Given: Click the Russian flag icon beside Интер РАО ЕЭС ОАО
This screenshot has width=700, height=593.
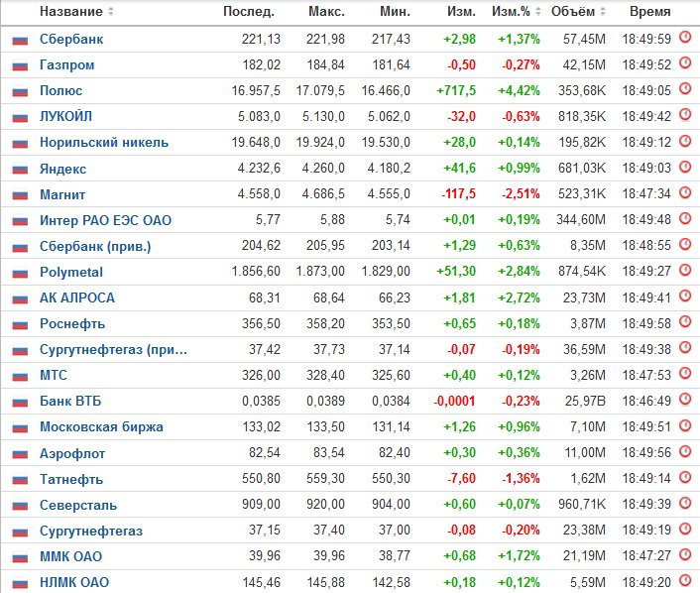Looking at the screenshot, I should (x=20, y=221).
